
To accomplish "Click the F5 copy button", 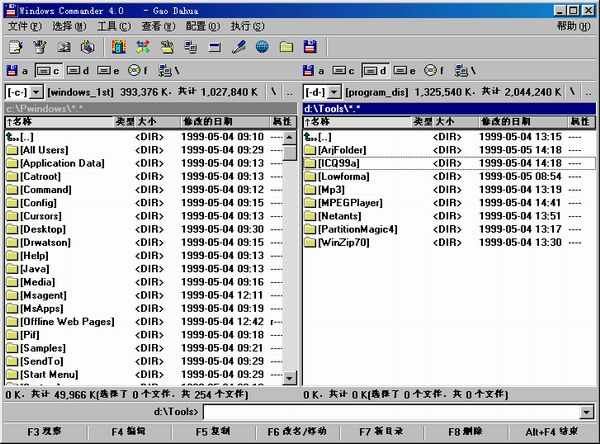I will tap(213, 432).
